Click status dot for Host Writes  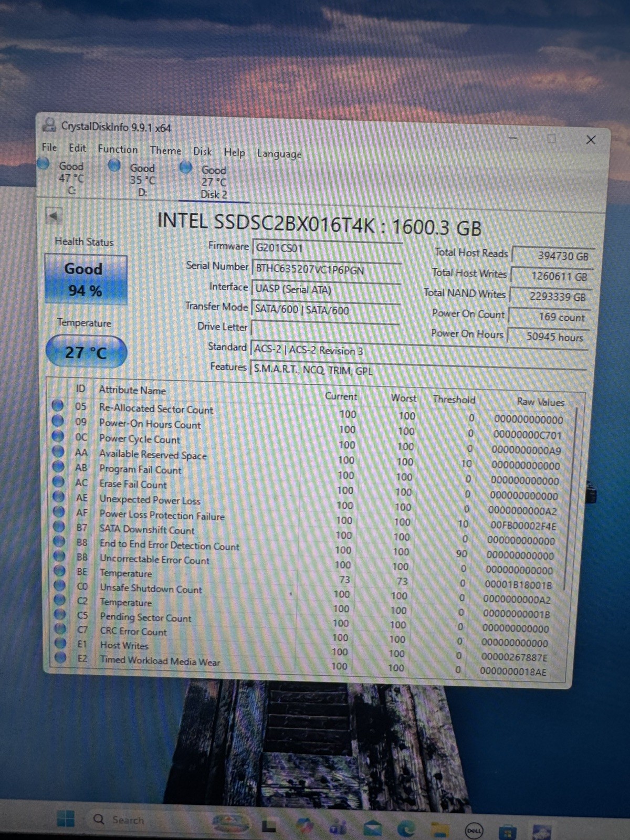60,643
